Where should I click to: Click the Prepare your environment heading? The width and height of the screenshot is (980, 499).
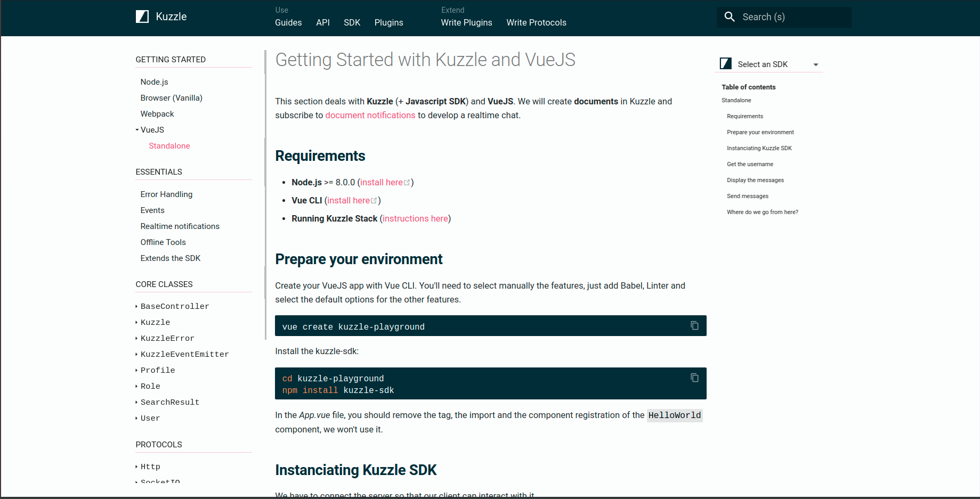tap(359, 259)
